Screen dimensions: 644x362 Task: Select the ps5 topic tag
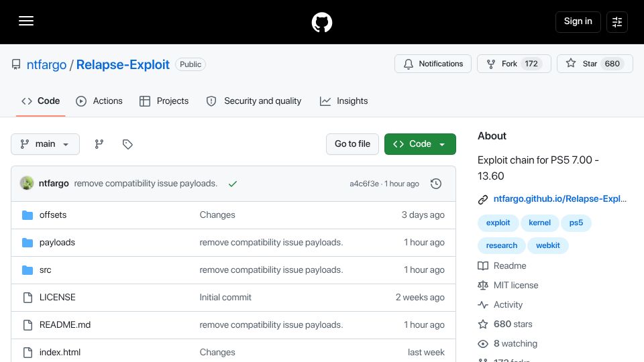[x=576, y=223]
